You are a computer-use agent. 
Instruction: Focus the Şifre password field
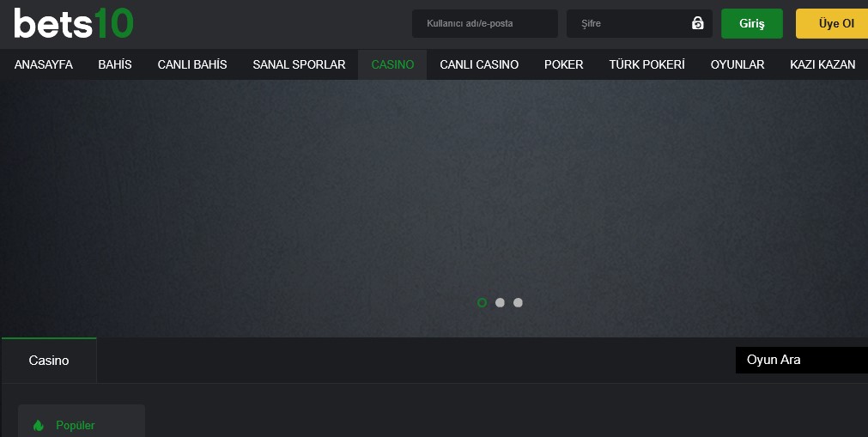tap(640, 23)
